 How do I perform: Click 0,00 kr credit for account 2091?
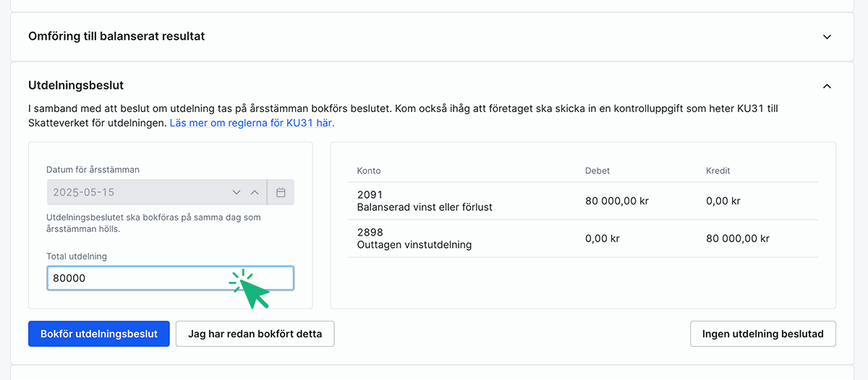tap(723, 201)
